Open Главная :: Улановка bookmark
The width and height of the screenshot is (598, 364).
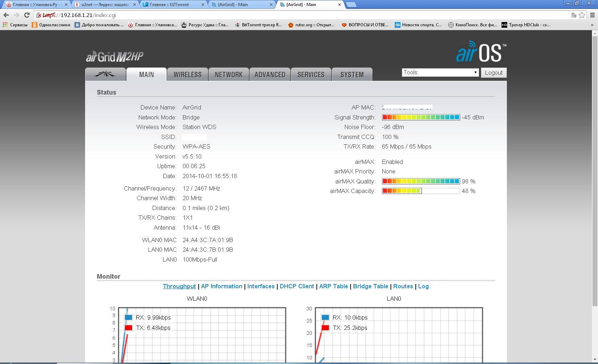(x=152, y=25)
